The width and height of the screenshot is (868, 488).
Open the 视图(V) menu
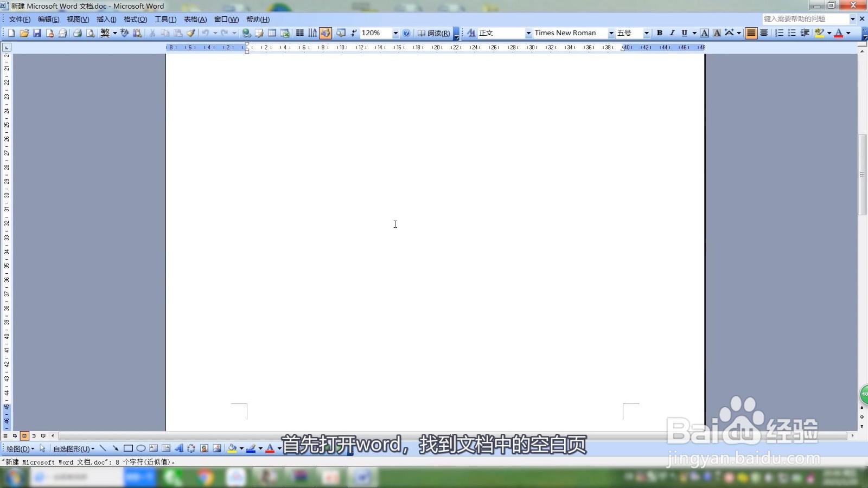pyautogui.click(x=78, y=19)
